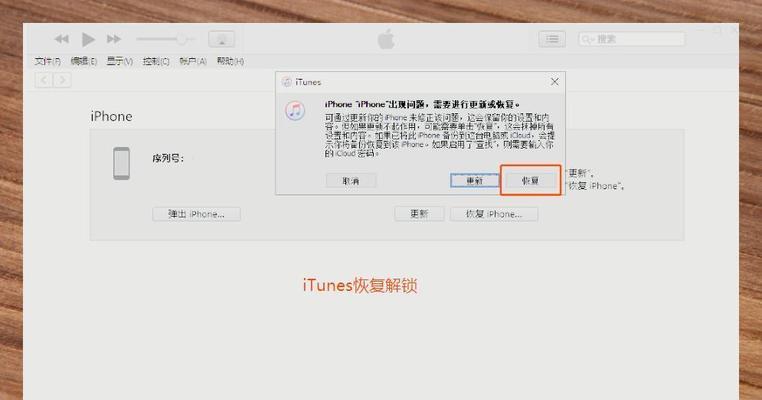
Task: Click 更新 in the iTunes dialog
Action: [x=474, y=181]
